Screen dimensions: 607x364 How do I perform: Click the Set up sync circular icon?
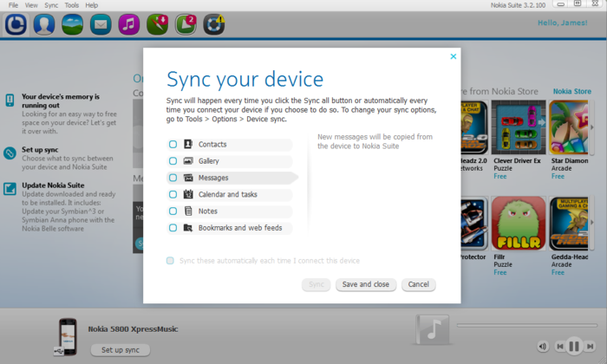pos(10,153)
